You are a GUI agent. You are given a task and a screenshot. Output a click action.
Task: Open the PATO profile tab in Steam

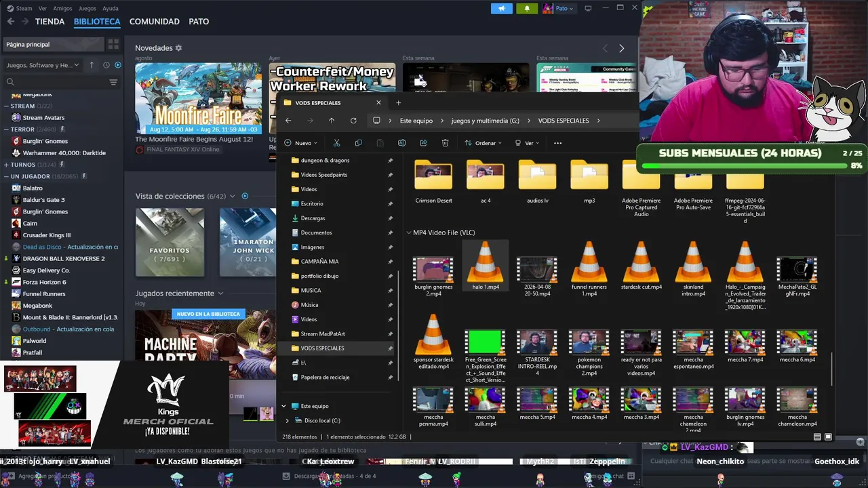[199, 22]
